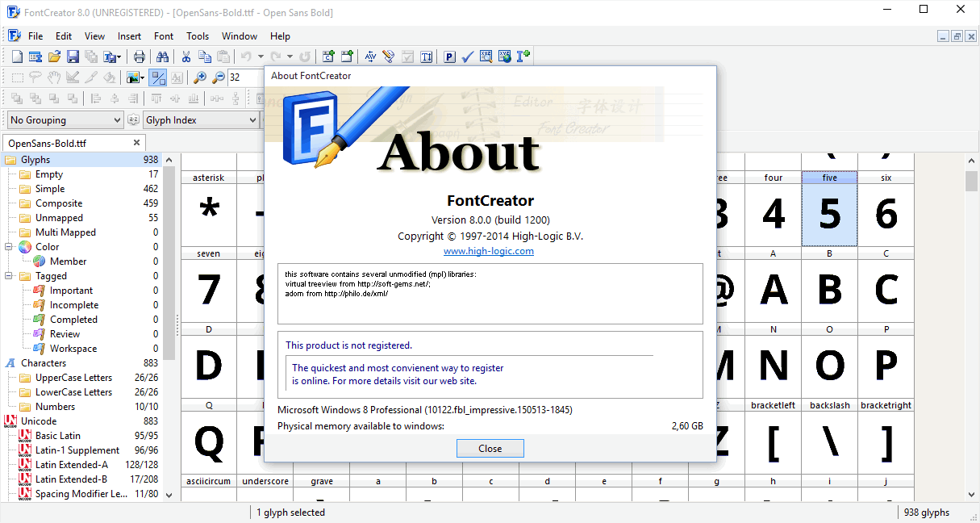Screen dimensions: 980x523
Task: Click the Print icon in the toolbar
Action: 140,56
